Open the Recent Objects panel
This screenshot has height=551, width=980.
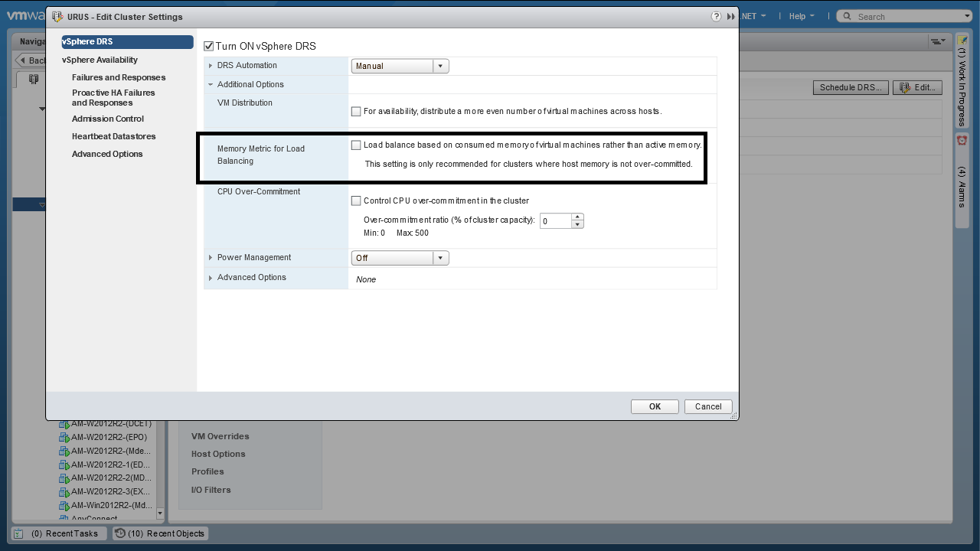point(160,533)
